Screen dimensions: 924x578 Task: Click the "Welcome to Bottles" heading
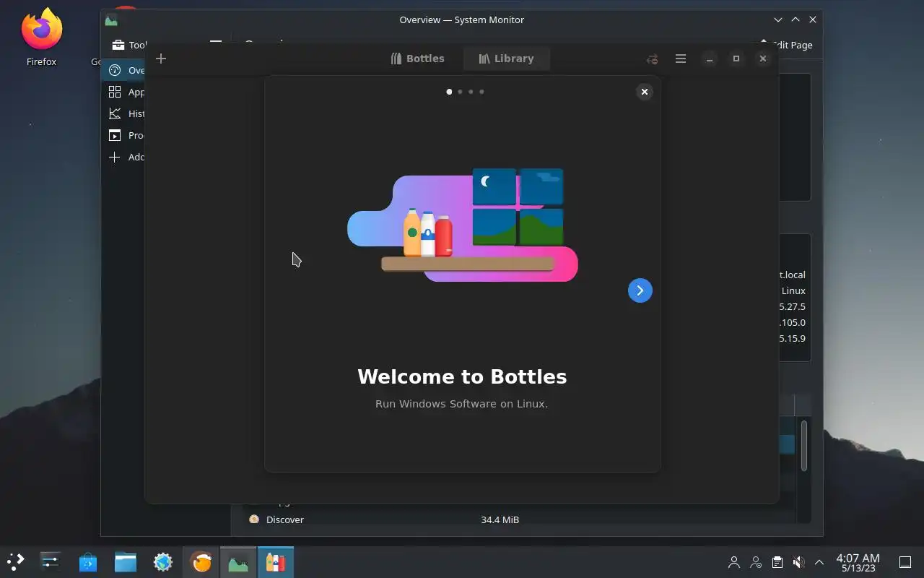click(x=462, y=376)
